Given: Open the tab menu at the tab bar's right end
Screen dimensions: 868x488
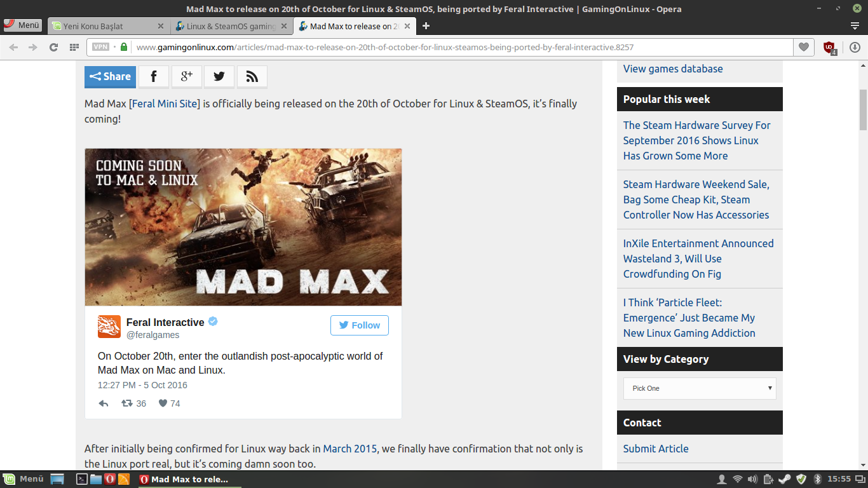Looking at the screenshot, I should [x=855, y=26].
